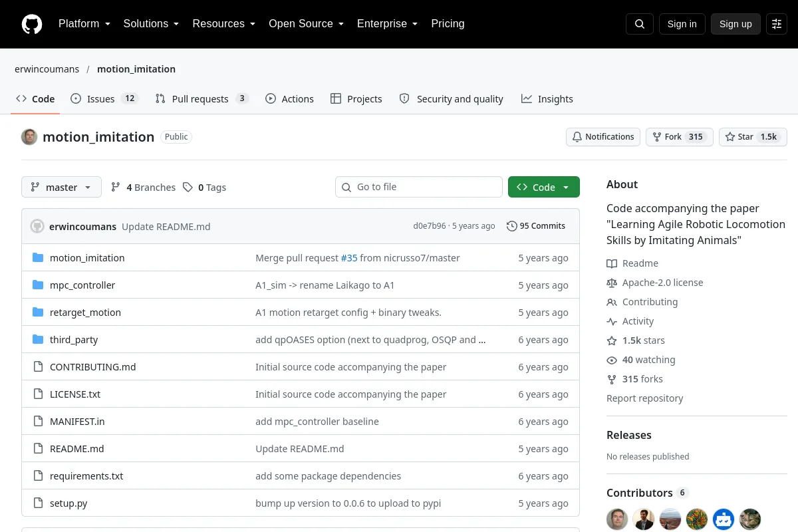Switch to the Pull requests tab
The image size is (798, 532).
201,99
